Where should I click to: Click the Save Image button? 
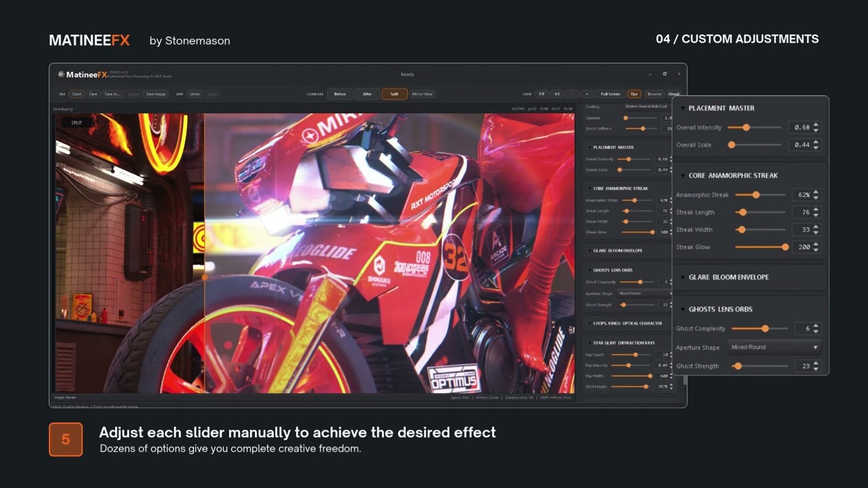pyautogui.click(x=156, y=94)
